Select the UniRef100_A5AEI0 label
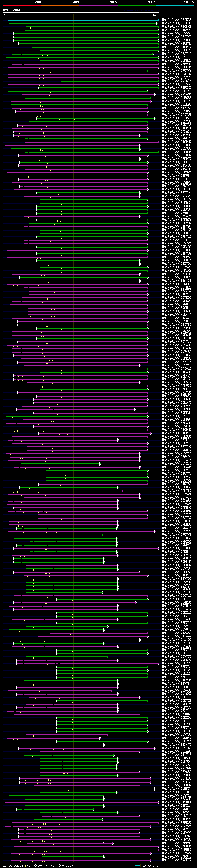197x868 pixels. pyautogui.click(x=177, y=389)
